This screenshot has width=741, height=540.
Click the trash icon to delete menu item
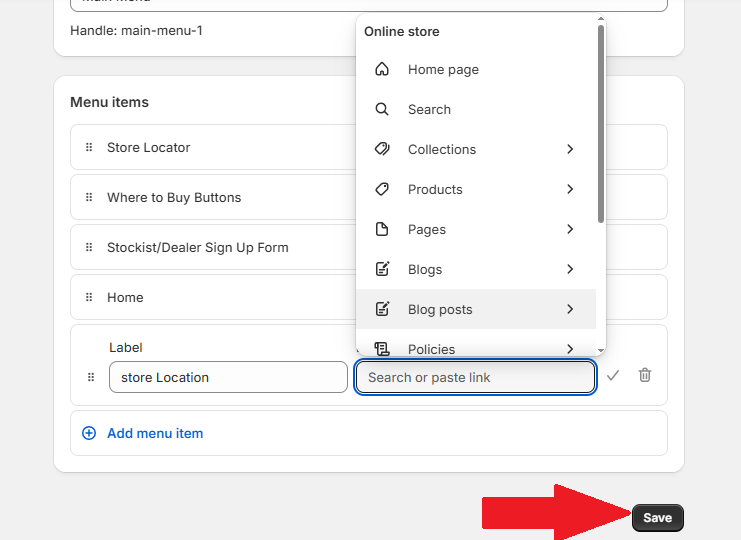645,375
